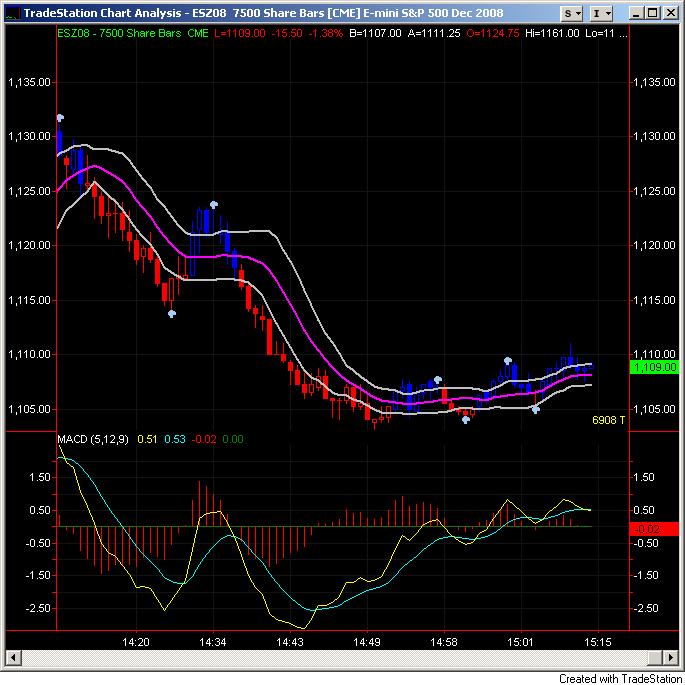Click the horizontal scrollbar left arrow
The height and width of the screenshot is (685, 685).
[13, 657]
